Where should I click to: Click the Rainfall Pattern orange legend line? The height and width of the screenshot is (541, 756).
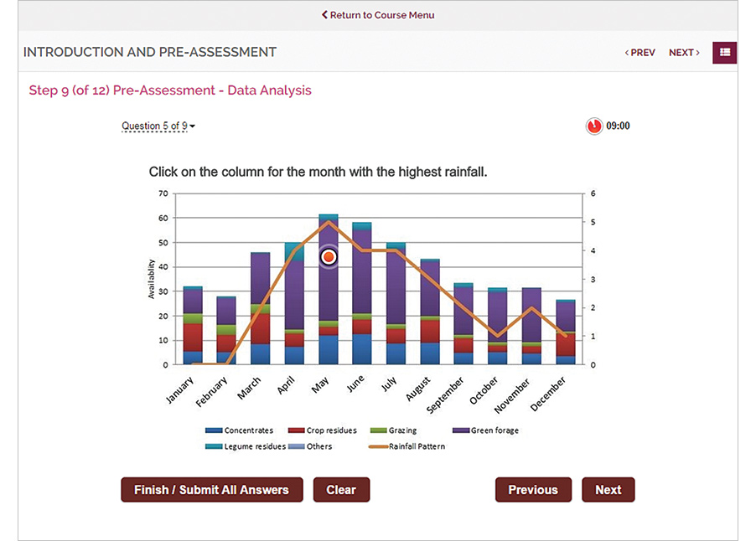[x=378, y=446]
